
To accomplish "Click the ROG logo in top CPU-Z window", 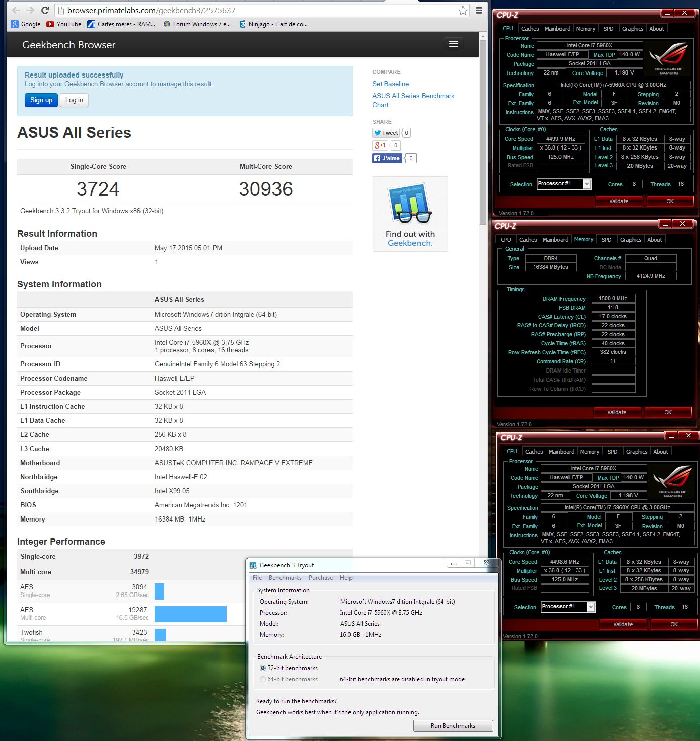I will 669,58.
